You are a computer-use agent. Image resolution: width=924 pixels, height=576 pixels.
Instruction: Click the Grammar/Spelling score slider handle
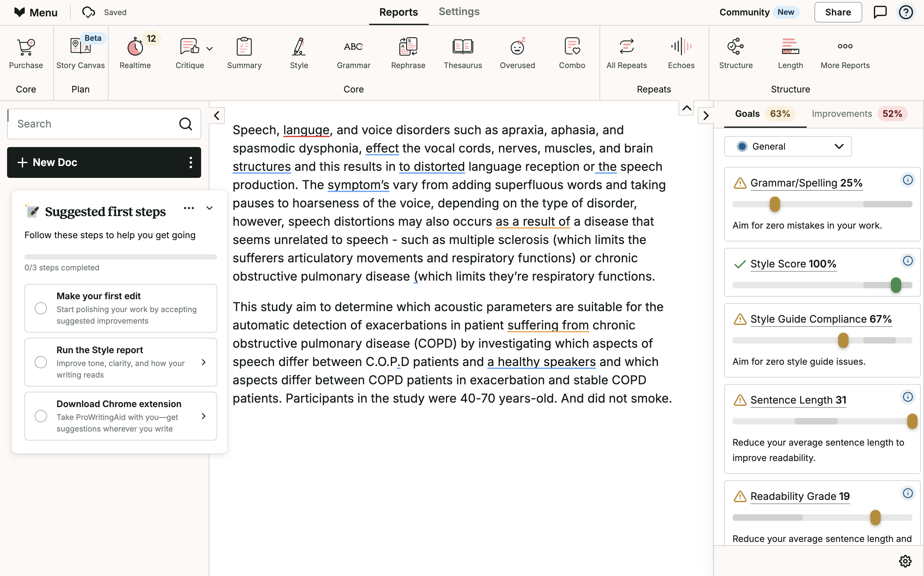(x=775, y=204)
